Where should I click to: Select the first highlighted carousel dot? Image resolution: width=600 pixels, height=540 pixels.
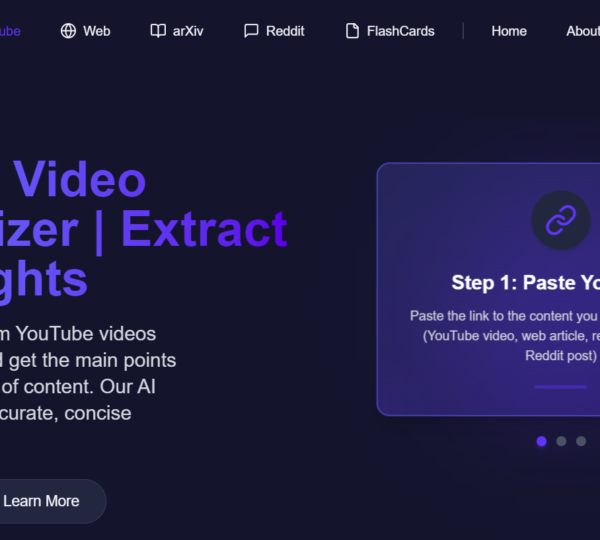(x=541, y=441)
